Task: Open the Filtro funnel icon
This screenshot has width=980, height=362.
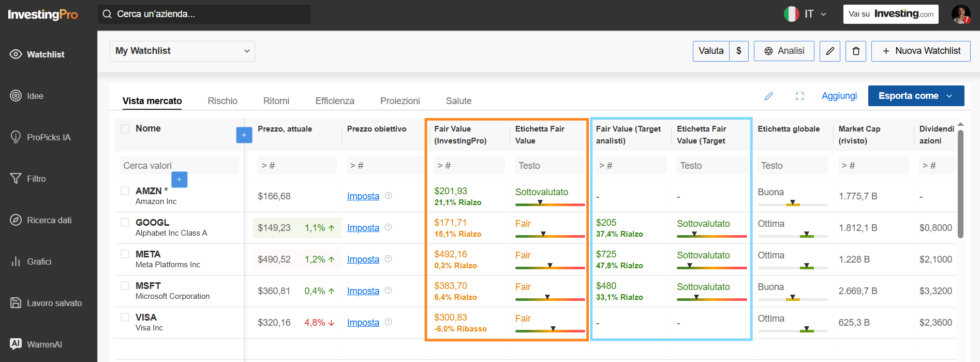Action: point(16,179)
